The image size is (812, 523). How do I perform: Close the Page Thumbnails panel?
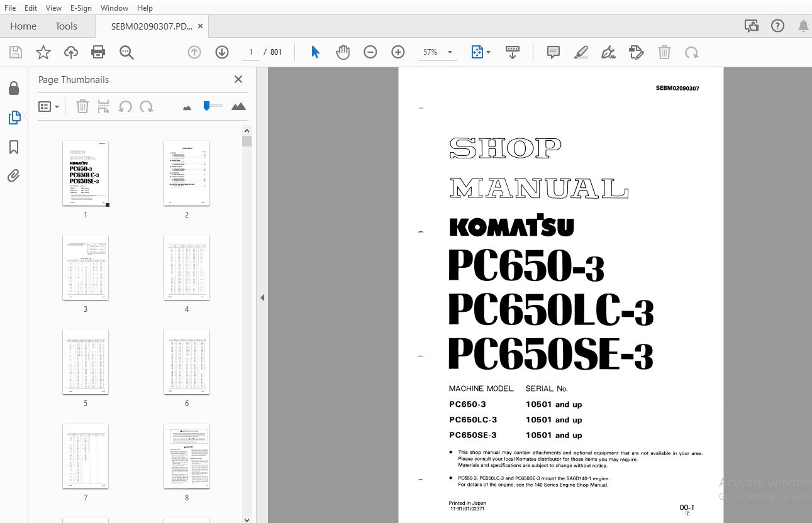pos(238,79)
